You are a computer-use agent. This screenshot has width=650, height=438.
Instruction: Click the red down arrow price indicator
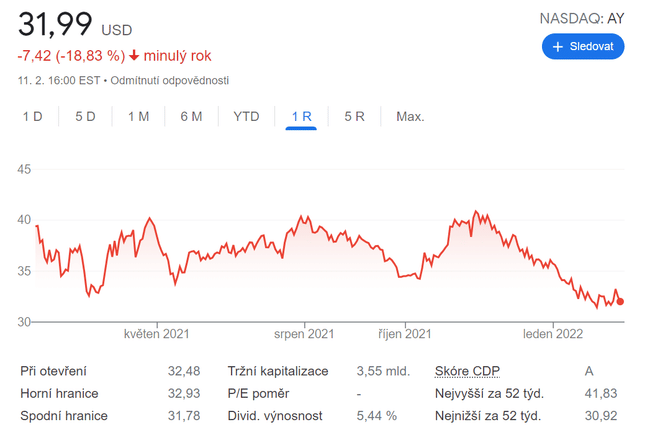134,56
